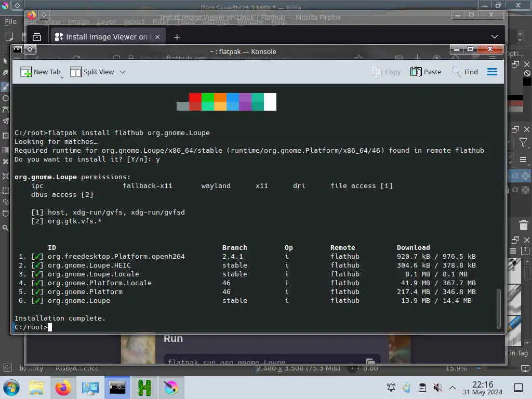Click the flatpak install flathub command line text
The width and height of the screenshot is (532, 399).
point(129,132)
